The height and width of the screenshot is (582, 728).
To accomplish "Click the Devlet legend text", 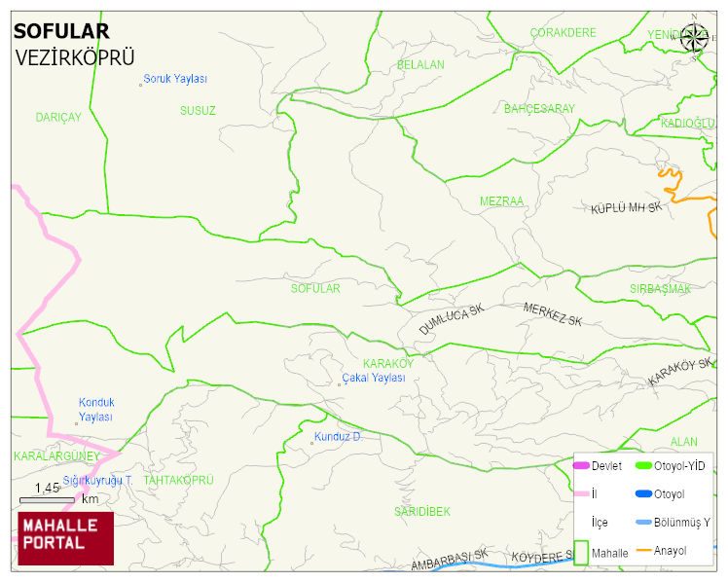I will coord(606,466).
